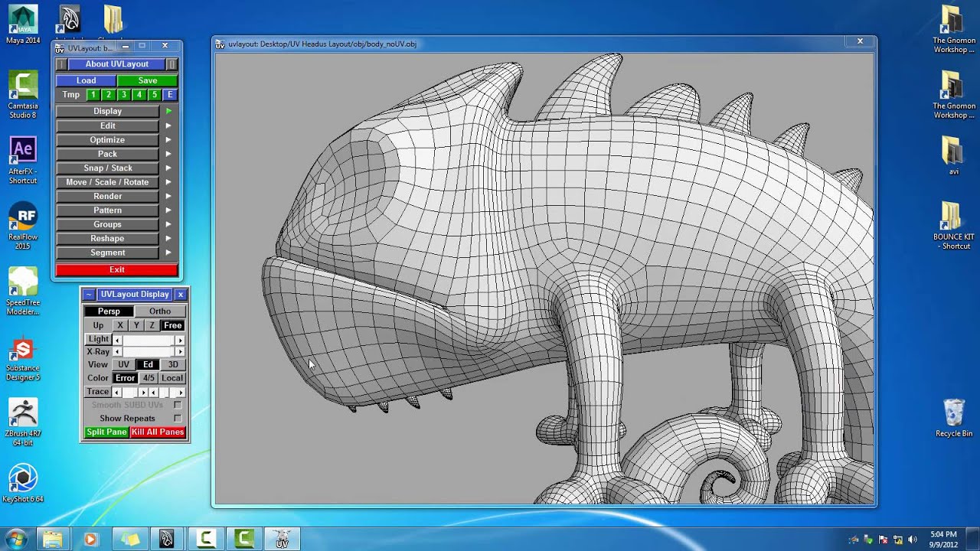980x551 pixels.
Task: Click the red Exit button
Action: point(116,269)
